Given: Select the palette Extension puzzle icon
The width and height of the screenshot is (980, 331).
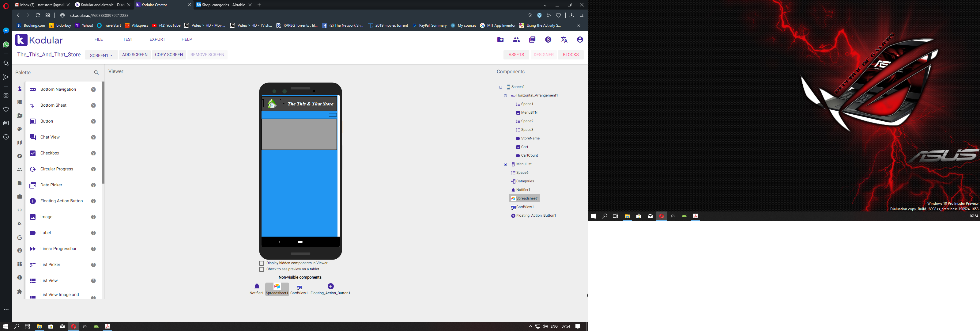Looking at the screenshot, I should (x=20, y=291).
